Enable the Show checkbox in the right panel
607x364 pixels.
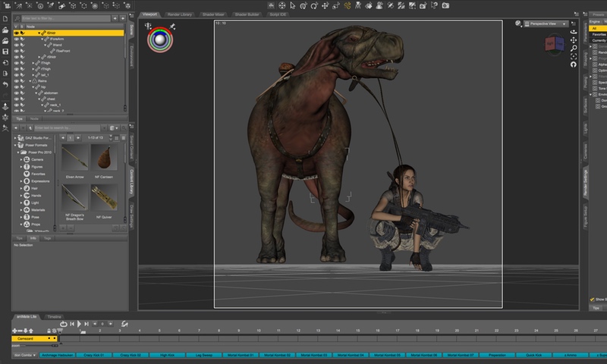(593, 300)
